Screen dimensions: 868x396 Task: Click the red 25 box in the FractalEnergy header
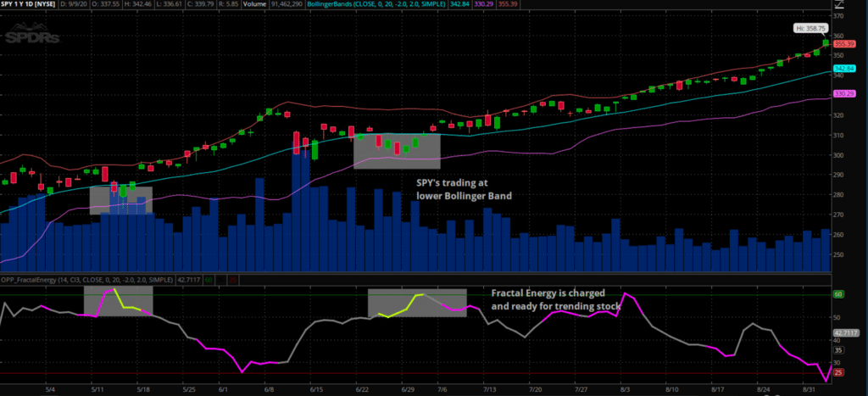pyautogui.click(x=233, y=280)
